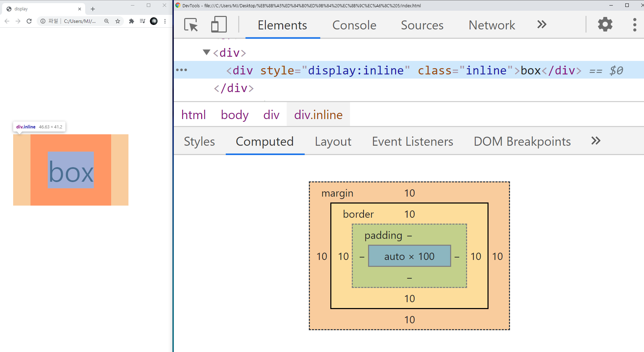Viewport: 644px width, 352px height.
Task: Open the Network panel
Action: [x=492, y=25]
